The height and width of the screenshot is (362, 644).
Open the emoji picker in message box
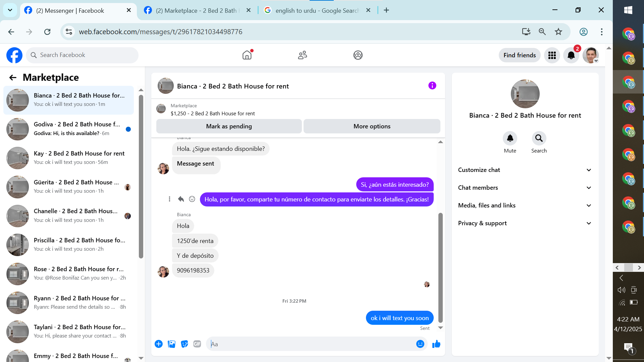coord(420,344)
